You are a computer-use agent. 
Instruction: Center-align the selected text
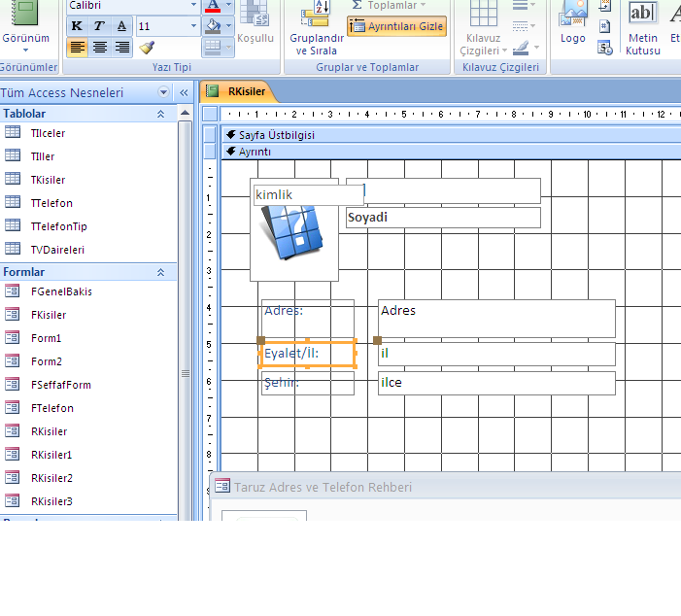(x=99, y=47)
